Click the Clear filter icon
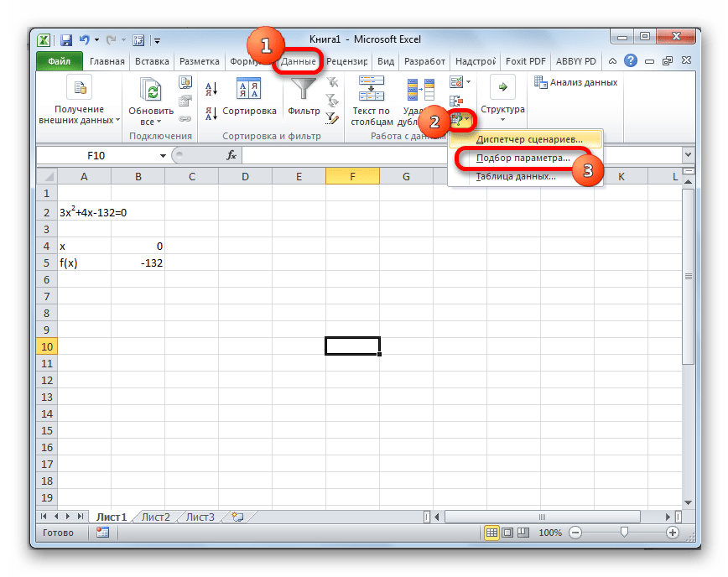The height and width of the screenshot is (577, 728). tap(332, 83)
